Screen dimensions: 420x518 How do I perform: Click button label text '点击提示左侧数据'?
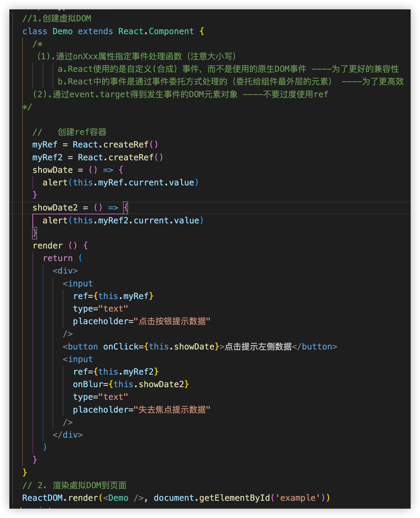click(258, 347)
